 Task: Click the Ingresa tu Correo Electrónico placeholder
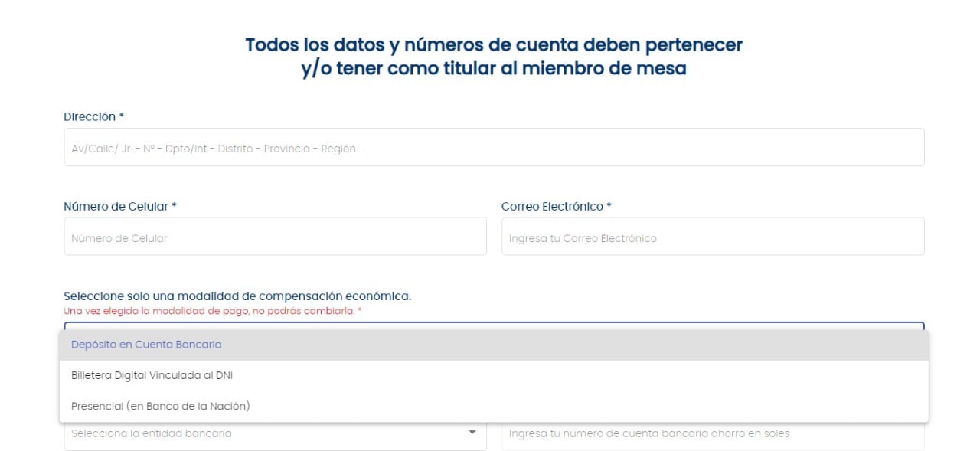point(583,238)
